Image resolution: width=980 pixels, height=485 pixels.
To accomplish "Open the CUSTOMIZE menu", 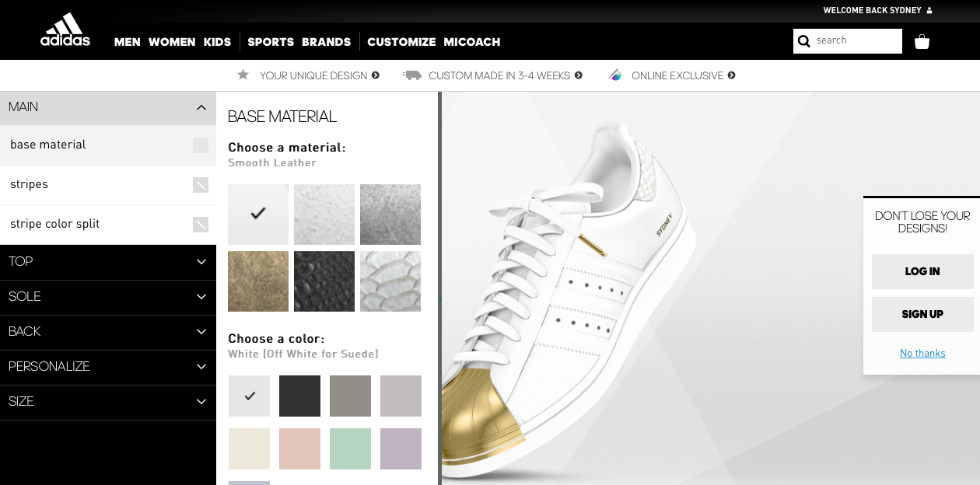I will (x=401, y=42).
